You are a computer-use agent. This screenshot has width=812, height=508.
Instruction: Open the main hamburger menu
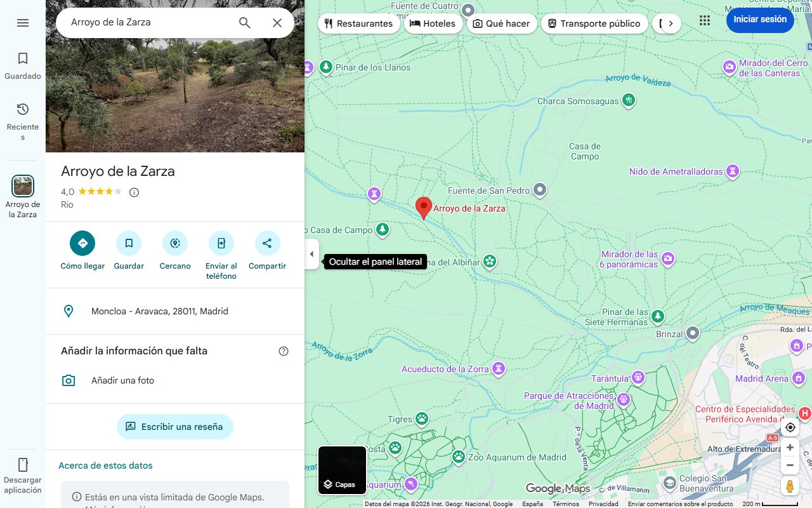point(23,22)
